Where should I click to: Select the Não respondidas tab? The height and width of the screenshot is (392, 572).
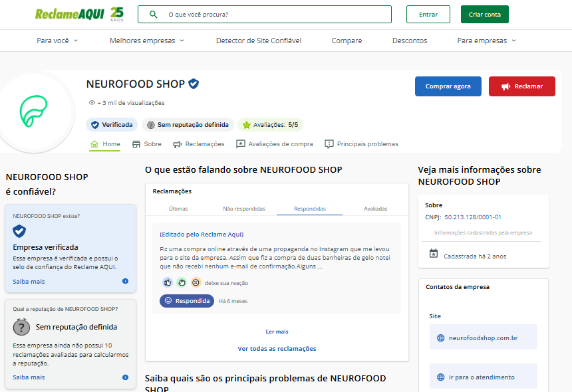(x=245, y=208)
